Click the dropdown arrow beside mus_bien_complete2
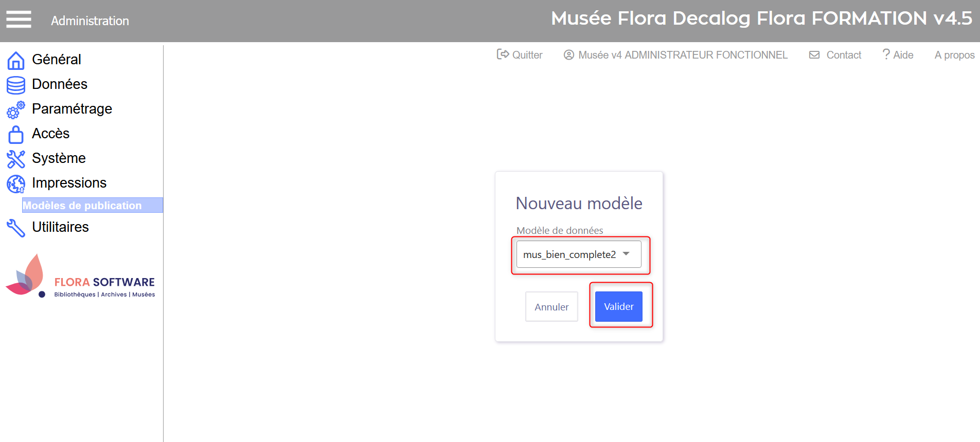This screenshot has width=980, height=442. pyautogui.click(x=626, y=253)
